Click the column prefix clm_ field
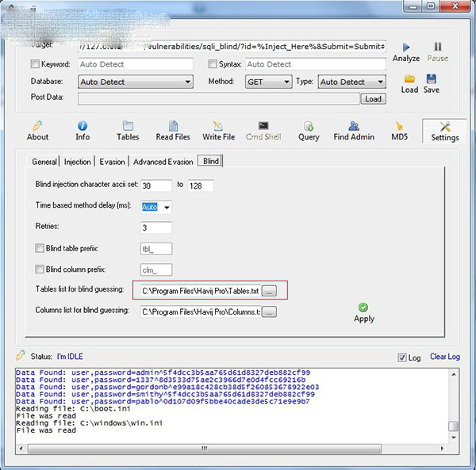The height and width of the screenshot is (470, 476). click(156, 269)
